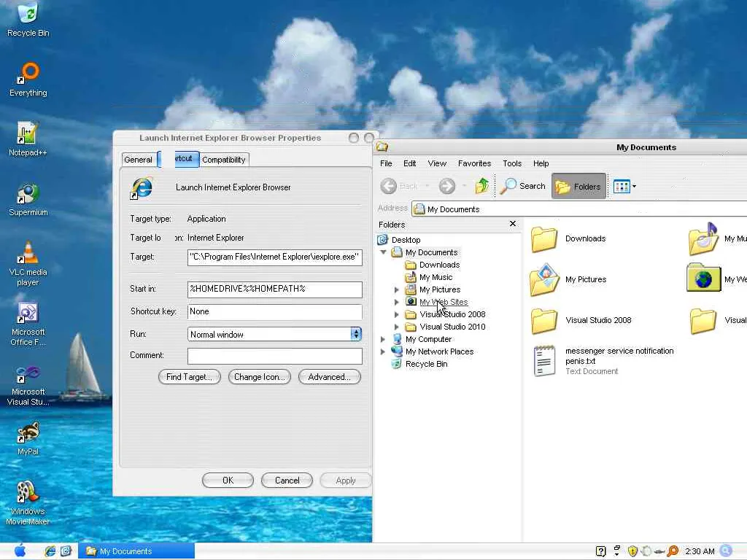Click into the empty Comment field

tap(275, 356)
